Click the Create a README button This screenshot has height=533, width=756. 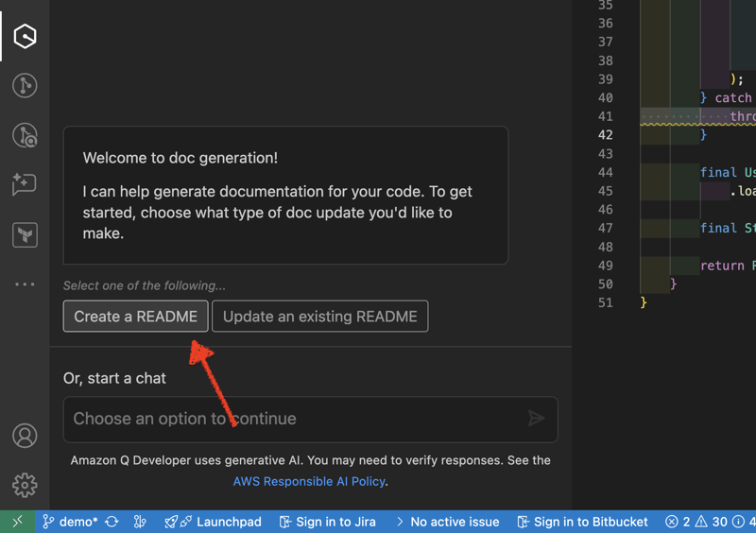(135, 317)
